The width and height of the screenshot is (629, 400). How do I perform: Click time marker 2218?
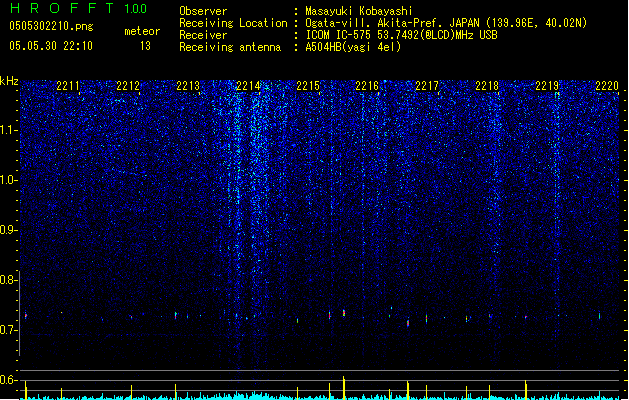pos(487,86)
